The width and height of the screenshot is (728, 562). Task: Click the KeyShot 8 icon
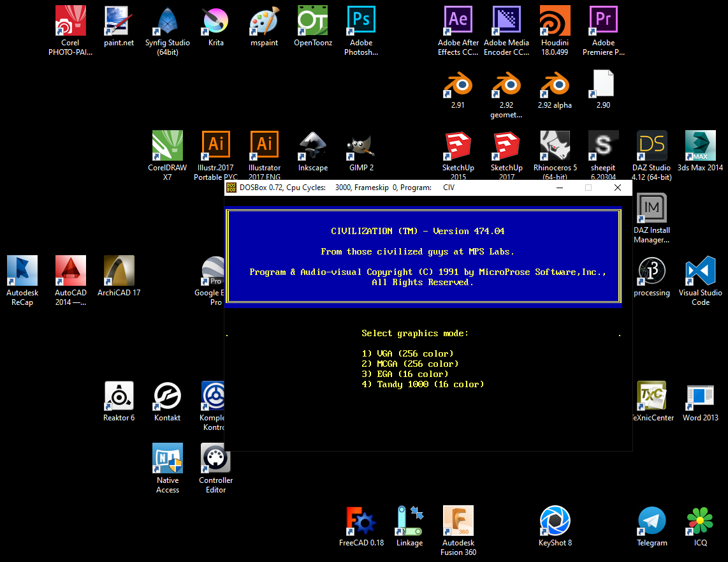[555, 521]
